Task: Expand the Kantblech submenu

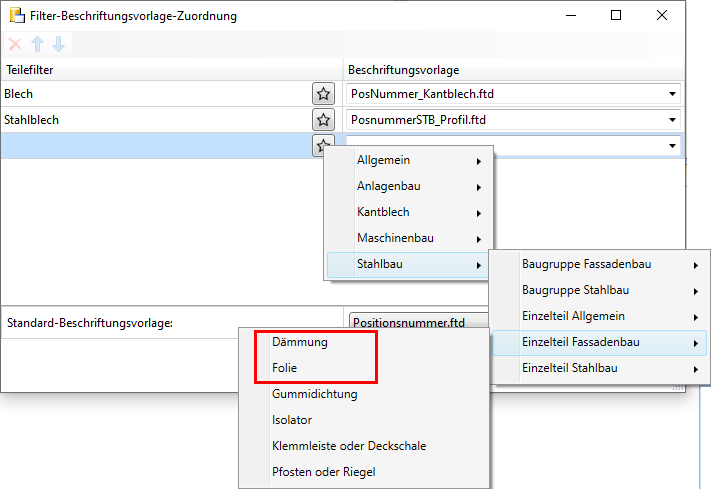Action: (407, 212)
